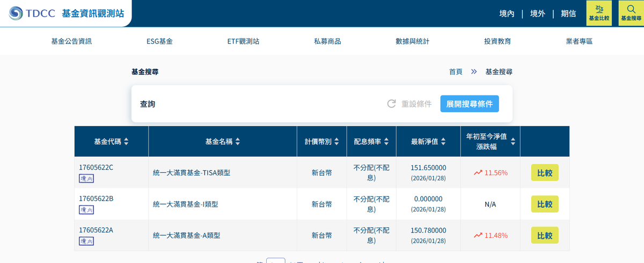Click 不分配(不配息) in the I類型 row
This screenshot has height=263, width=644.
click(x=371, y=204)
